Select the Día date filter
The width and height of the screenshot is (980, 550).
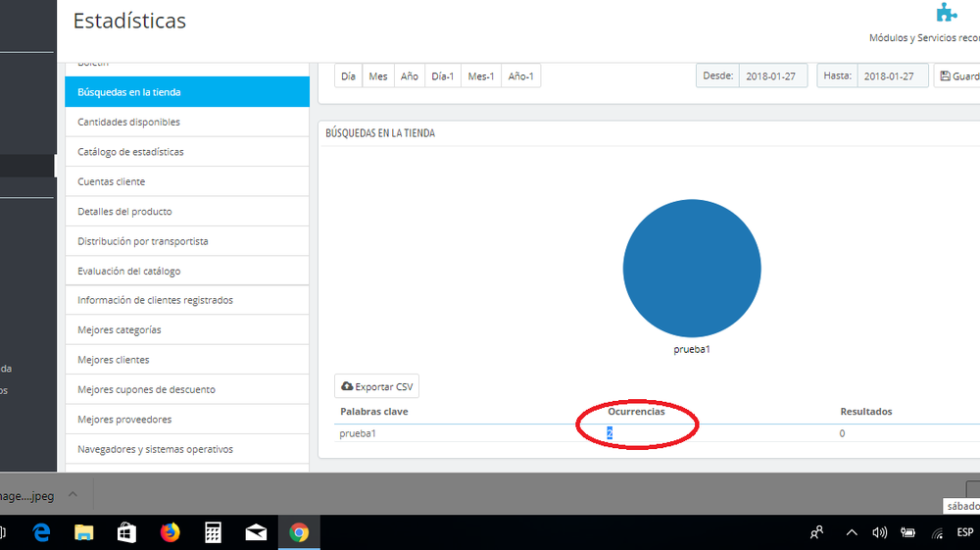click(x=348, y=76)
